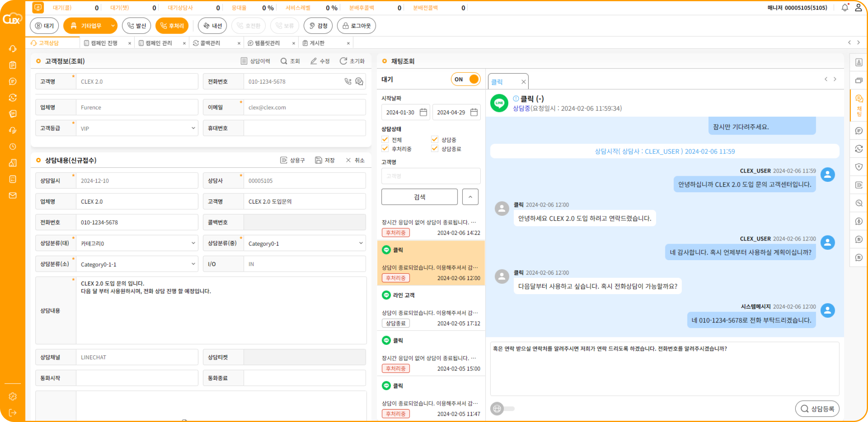Click the 검색 search button
Viewport: 868px width, 422px height.
[x=419, y=197]
